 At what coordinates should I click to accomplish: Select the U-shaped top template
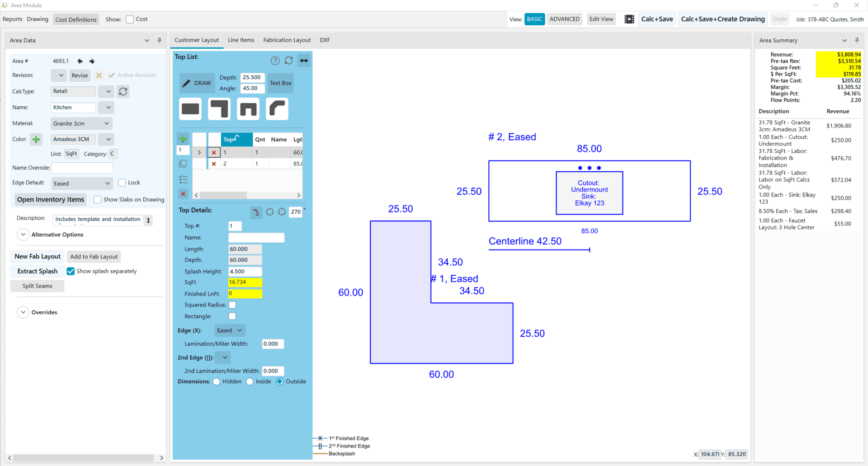248,108
